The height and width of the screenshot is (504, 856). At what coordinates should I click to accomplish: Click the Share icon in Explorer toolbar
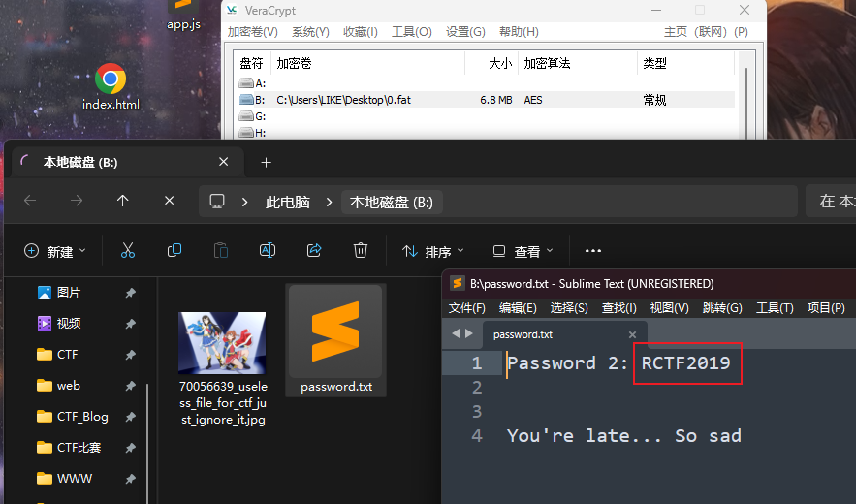pyautogui.click(x=314, y=251)
